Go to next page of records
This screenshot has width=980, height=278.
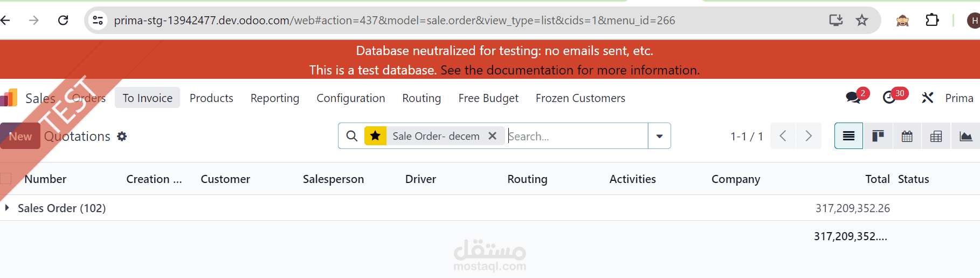(809, 136)
